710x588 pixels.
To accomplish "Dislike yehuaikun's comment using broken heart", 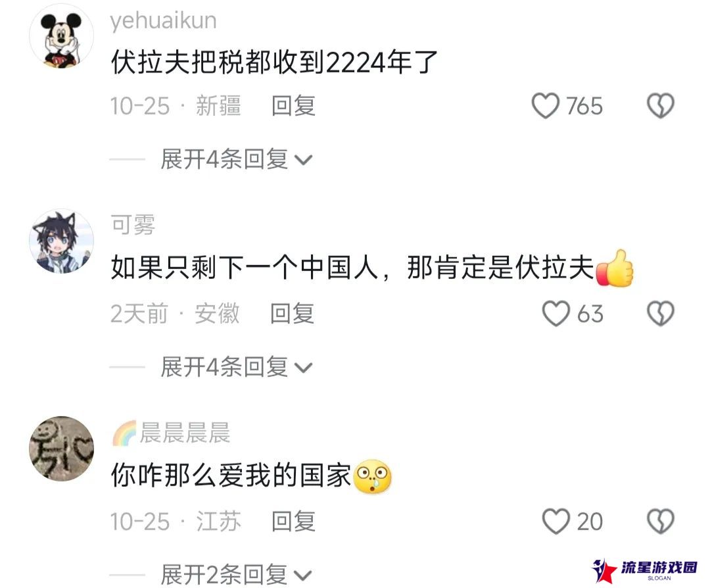I will click(x=660, y=105).
